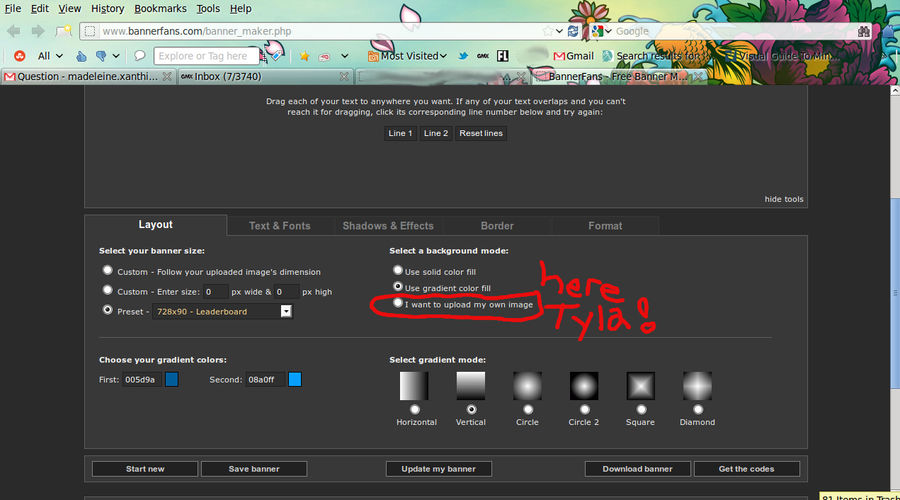Click the site identity icon in the address bar

[90, 31]
